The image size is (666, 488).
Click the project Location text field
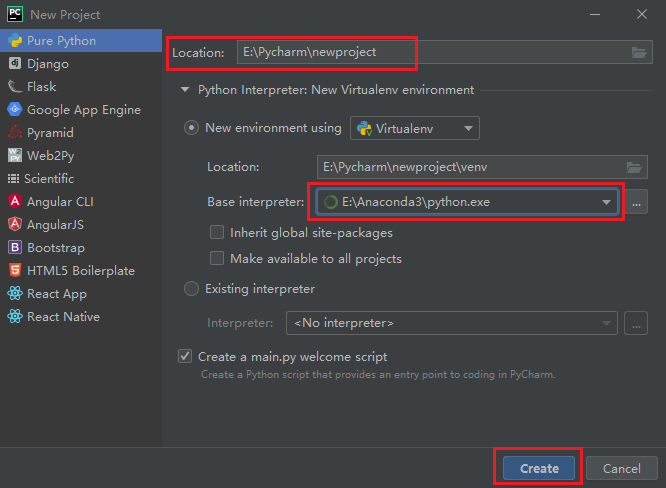(430, 52)
